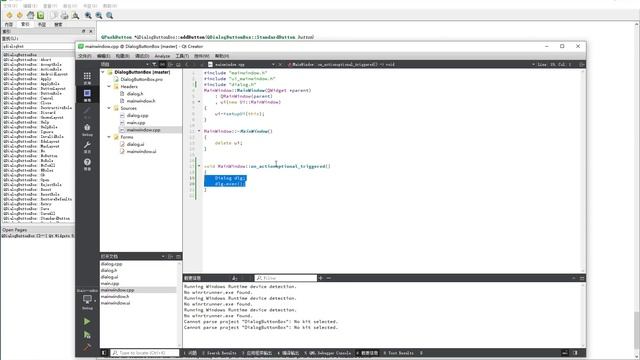This screenshot has height=360, width=640.
Task: Select main.cpp in Open Documents list
Action: point(110,283)
